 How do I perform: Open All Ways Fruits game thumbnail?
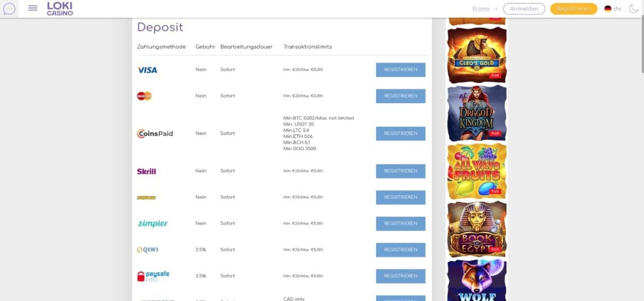(477, 170)
